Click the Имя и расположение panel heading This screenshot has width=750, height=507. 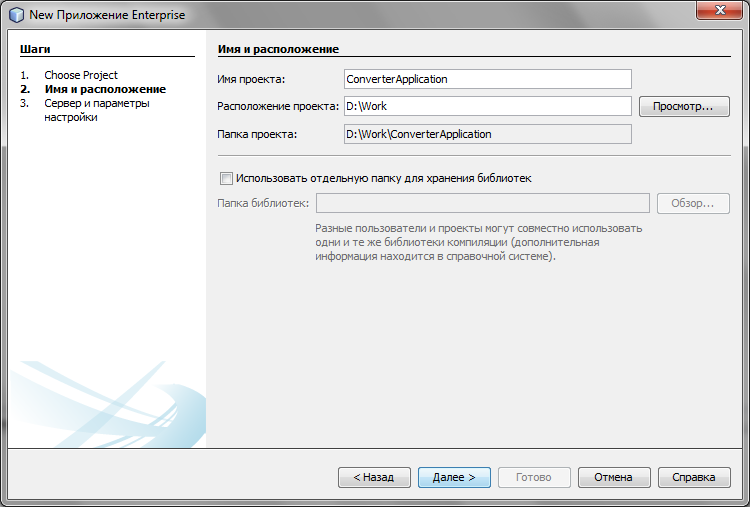[278, 49]
